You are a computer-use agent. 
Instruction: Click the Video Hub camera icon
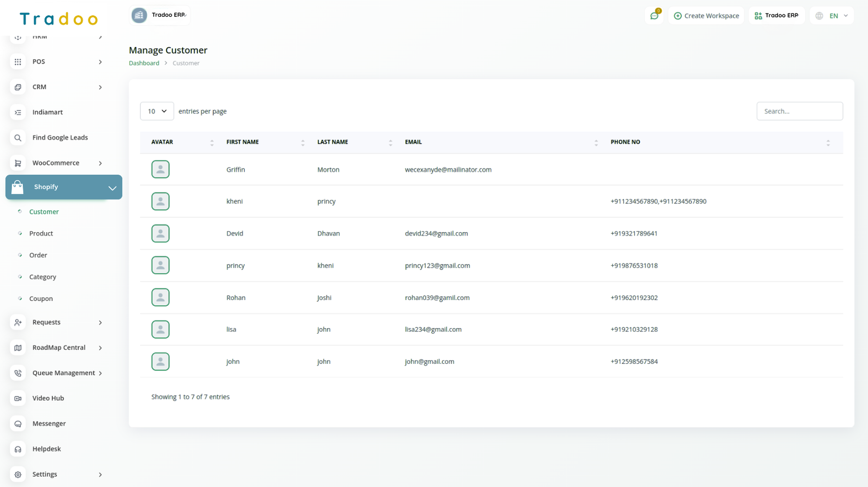(x=18, y=399)
